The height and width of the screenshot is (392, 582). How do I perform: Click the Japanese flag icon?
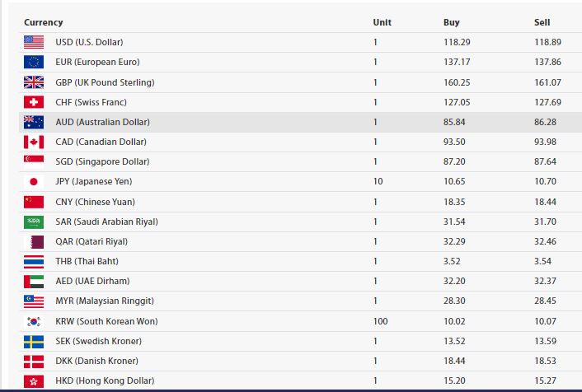click(x=34, y=181)
